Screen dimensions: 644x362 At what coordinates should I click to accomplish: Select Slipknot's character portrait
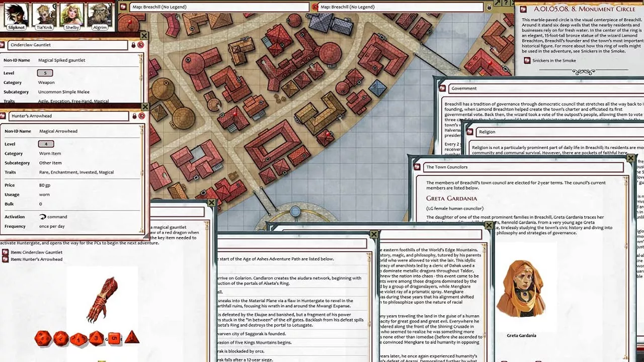coord(16,15)
